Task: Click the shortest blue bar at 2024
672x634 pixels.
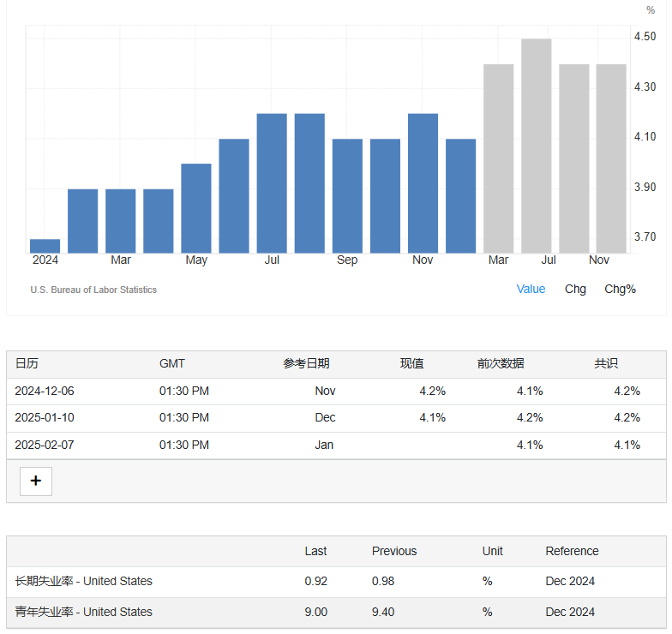Action: pos(45,246)
